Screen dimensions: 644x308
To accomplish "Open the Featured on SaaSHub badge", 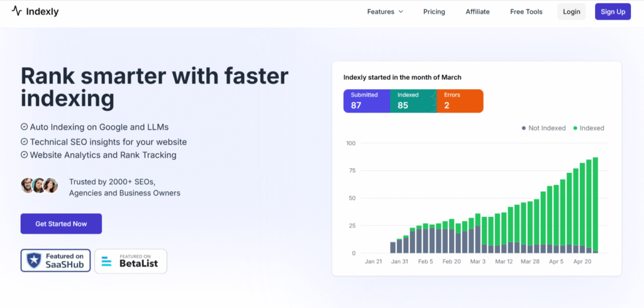I will point(55,261).
